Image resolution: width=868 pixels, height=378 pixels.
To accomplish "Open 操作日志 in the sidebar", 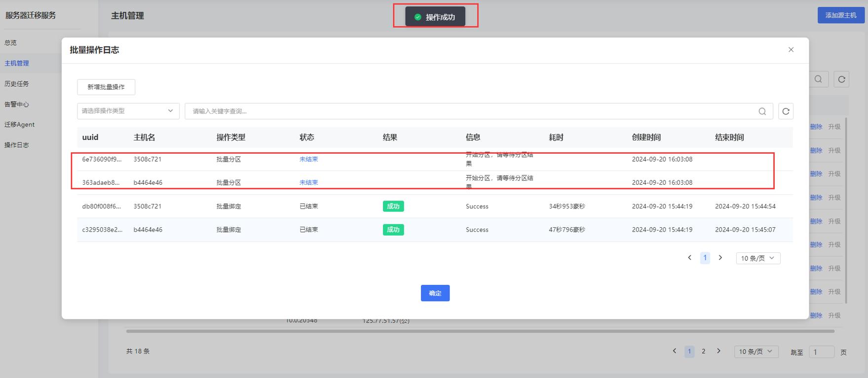I will [x=17, y=145].
